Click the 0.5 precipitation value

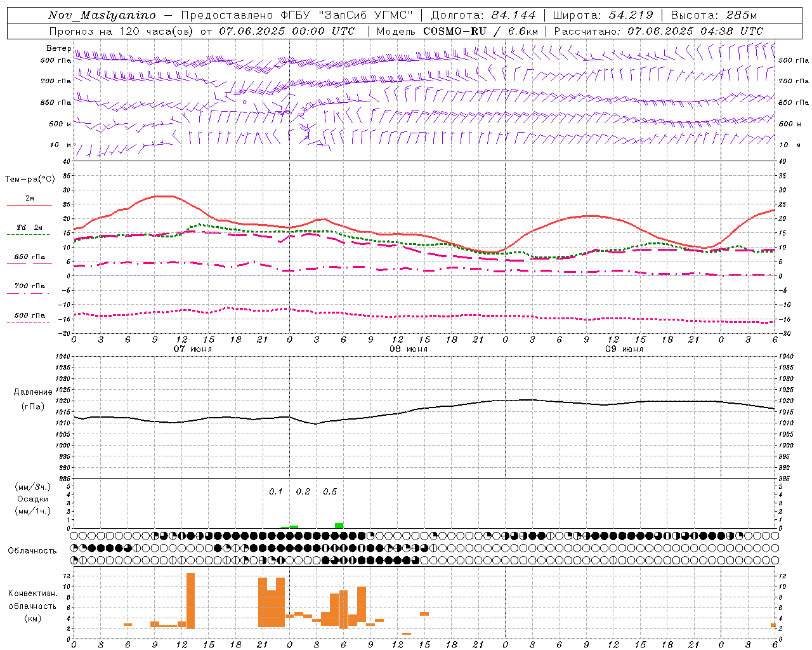(330, 492)
